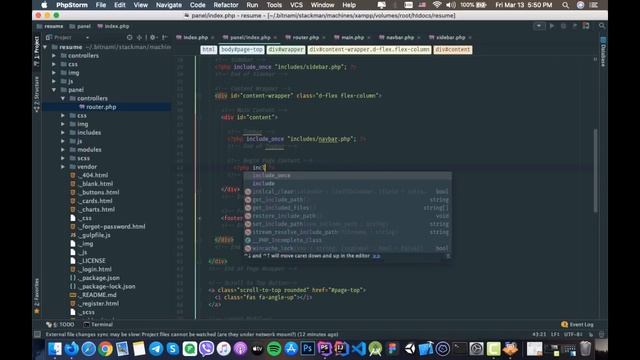Click the Wi-Fi icon in menu bar
This screenshot has height=360, width=640.
coord(437,5)
